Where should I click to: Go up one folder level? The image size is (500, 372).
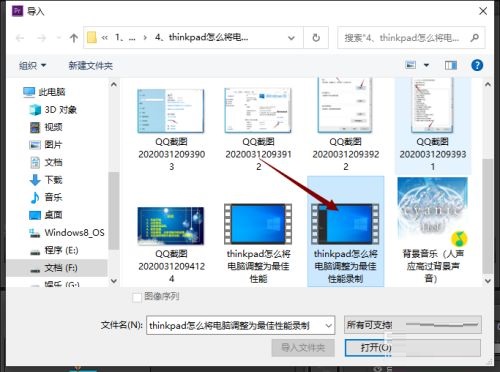(74, 38)
